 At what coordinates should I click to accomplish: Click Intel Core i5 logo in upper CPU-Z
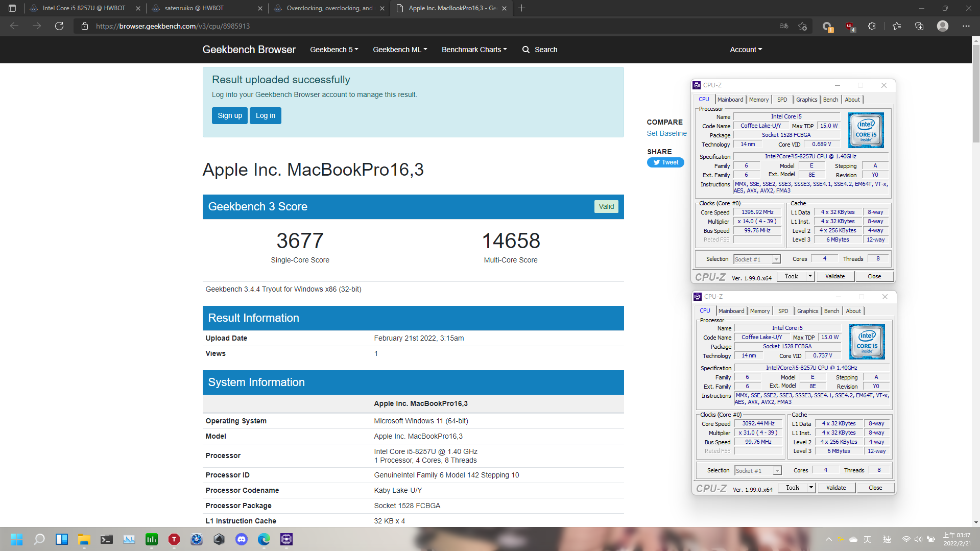click(866, 130)
